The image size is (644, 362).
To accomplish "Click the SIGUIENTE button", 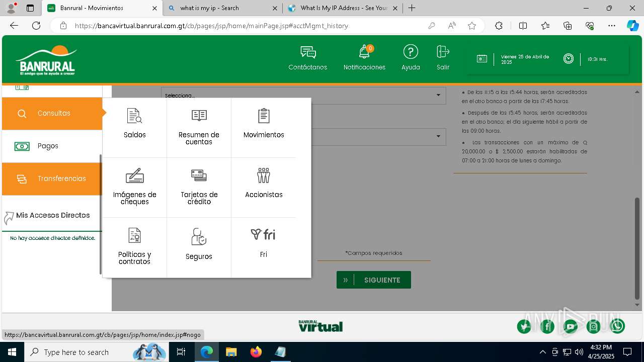I will coord(374,280).
